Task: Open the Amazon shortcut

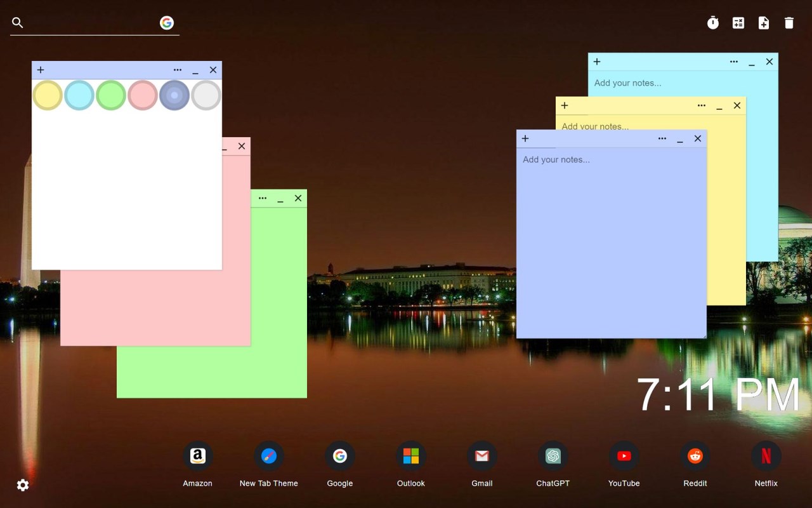Action: [x=198, y=465]
